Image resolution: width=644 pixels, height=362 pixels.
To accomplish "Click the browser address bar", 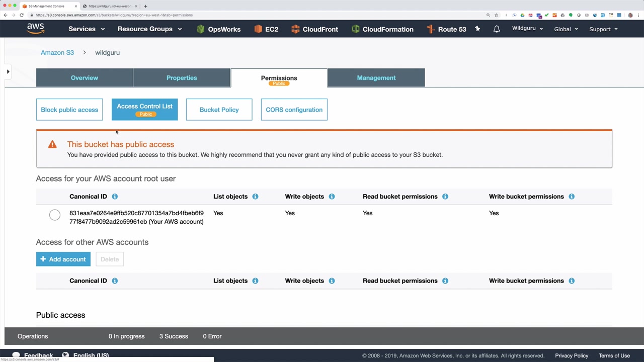I will 257,15.
